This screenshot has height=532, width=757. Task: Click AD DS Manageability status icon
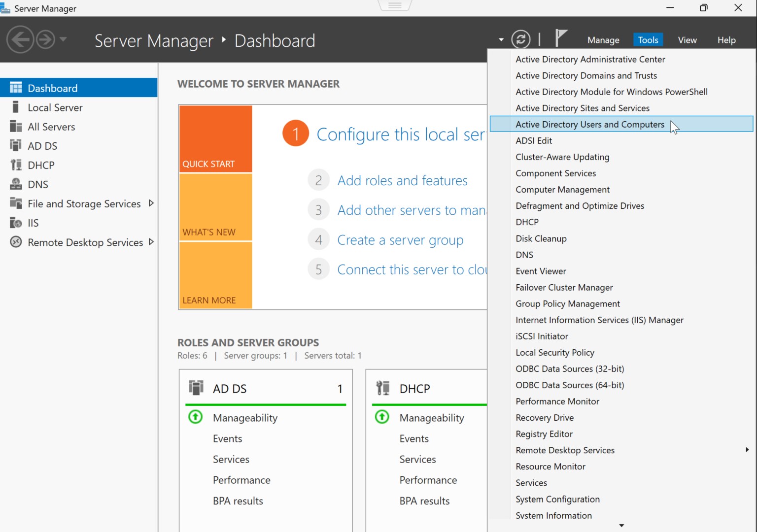pyautogui.click(x=196, y=417)
